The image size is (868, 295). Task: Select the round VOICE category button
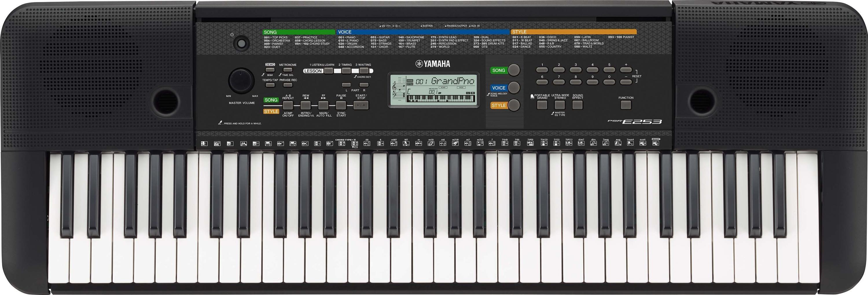pos(514,88)
